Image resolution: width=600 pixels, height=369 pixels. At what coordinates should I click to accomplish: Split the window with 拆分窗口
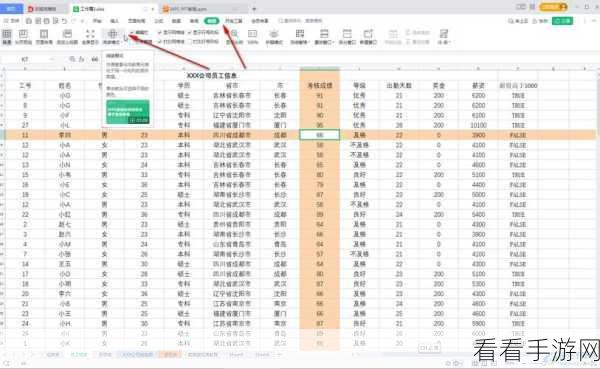[x=347, y=37]
